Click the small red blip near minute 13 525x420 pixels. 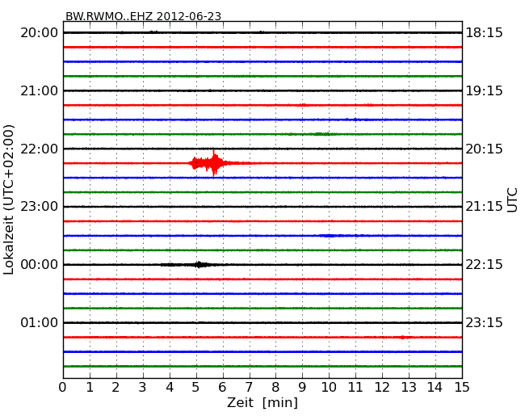[x=404, y=338]
